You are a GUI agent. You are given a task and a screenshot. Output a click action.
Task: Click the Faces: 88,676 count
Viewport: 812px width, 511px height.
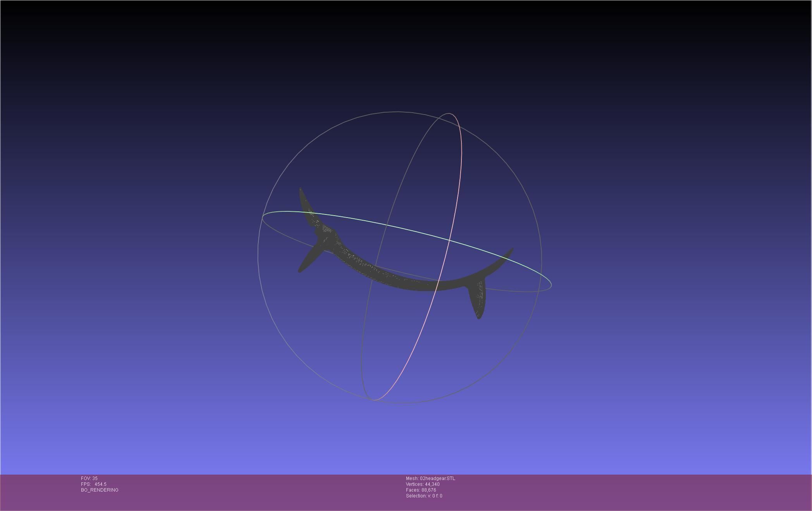point(421,490)
